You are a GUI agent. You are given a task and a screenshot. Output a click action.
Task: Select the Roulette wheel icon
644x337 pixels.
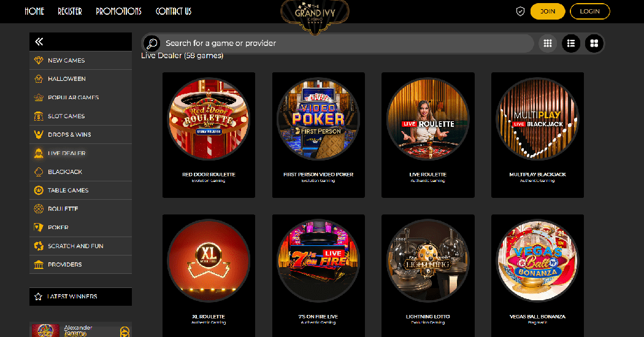(x=39, y=209)
